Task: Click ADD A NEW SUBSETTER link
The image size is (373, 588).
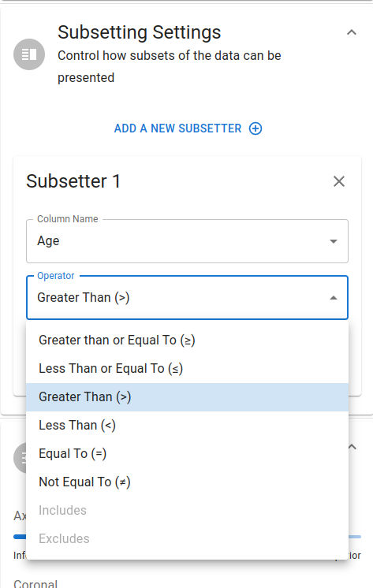Action: 177,128
